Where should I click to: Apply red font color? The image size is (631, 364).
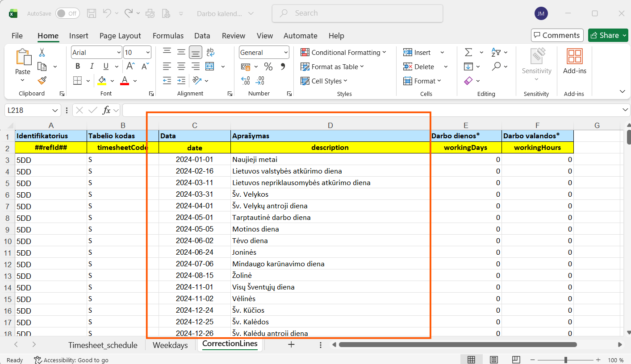[125, 81]
